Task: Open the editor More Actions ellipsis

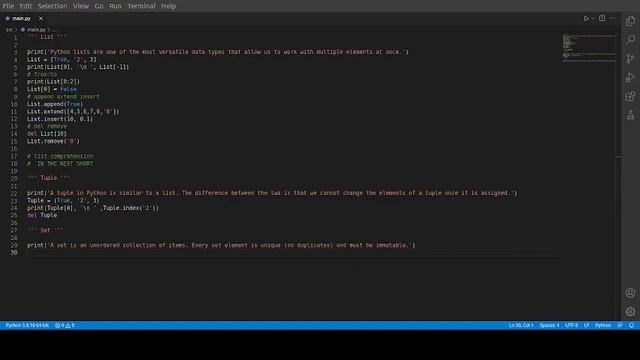Action: click(x=612, y=18)
